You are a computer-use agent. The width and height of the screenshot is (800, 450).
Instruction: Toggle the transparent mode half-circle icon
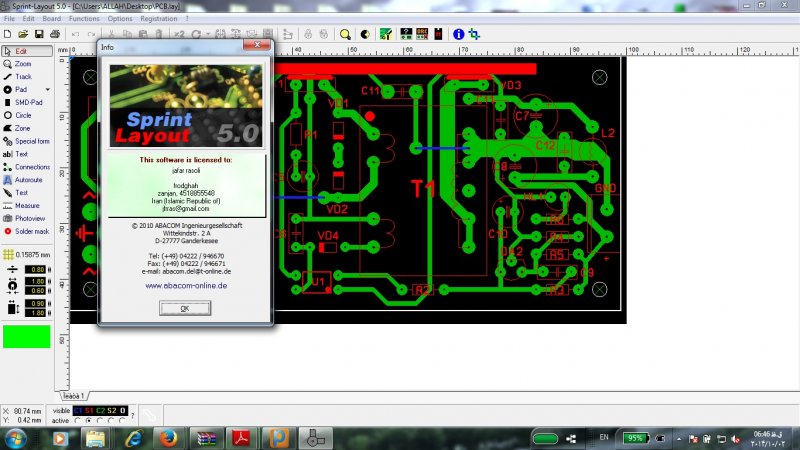(x=365, y=34)
